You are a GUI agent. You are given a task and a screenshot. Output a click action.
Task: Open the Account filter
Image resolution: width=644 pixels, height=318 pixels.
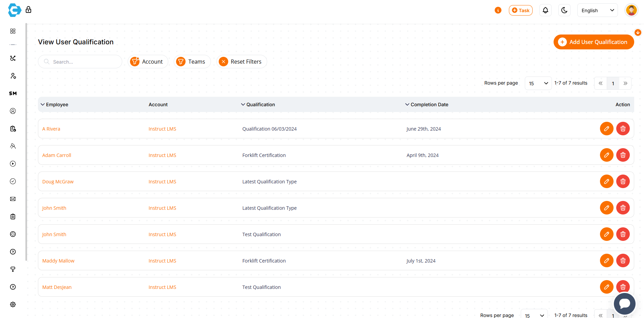click(x=148, y=62)
